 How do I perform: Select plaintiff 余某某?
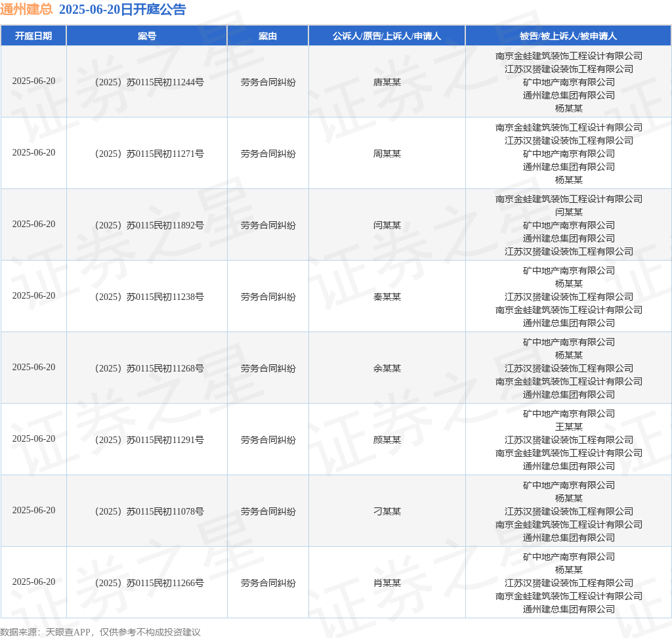pyautogui.click(x=387, y=369)
